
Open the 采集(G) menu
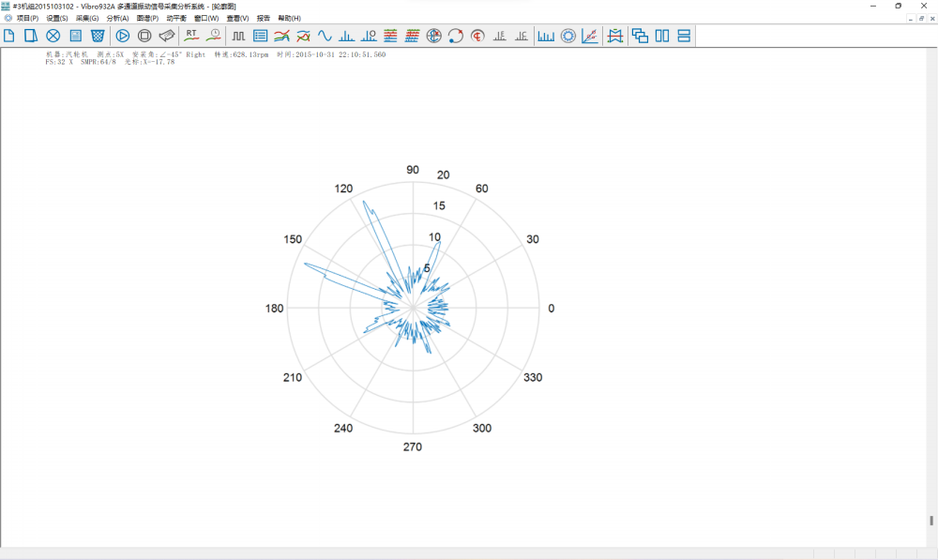87,19
